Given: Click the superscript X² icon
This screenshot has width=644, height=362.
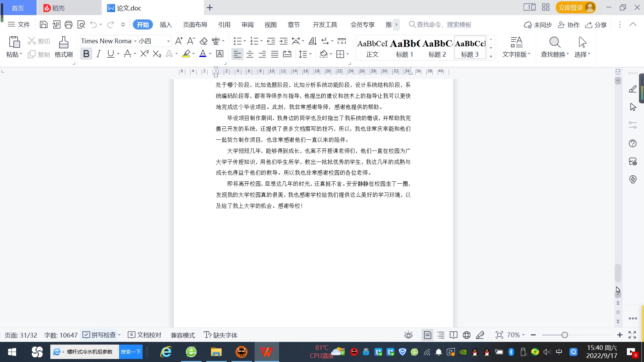Looking at the screenshot, I should coord(144,54).
